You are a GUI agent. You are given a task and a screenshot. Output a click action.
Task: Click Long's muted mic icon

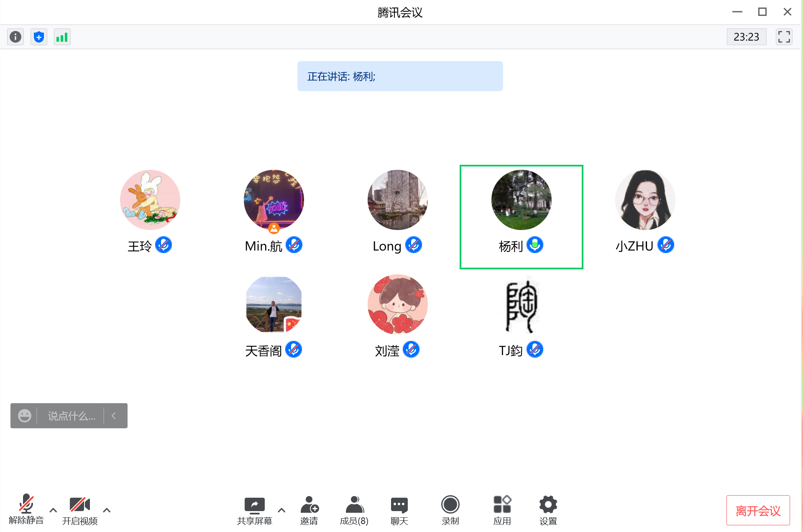coord(414,245)
